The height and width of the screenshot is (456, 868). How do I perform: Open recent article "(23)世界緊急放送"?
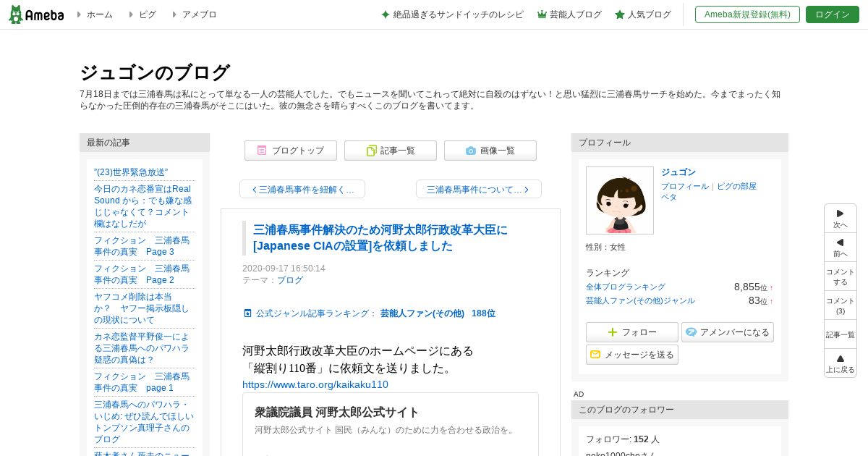click(x=131, y=172)
